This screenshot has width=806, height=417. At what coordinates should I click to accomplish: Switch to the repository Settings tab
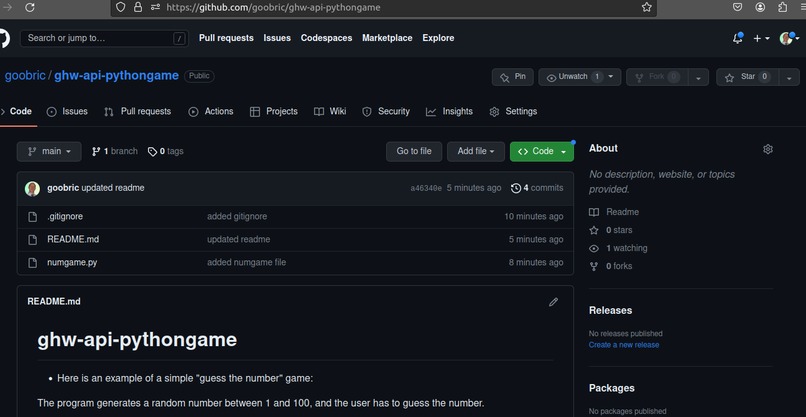(x=513, y=111)
